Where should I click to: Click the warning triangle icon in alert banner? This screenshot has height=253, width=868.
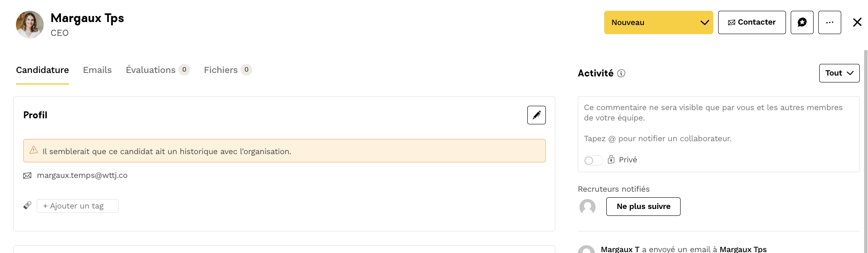point(34,150)
